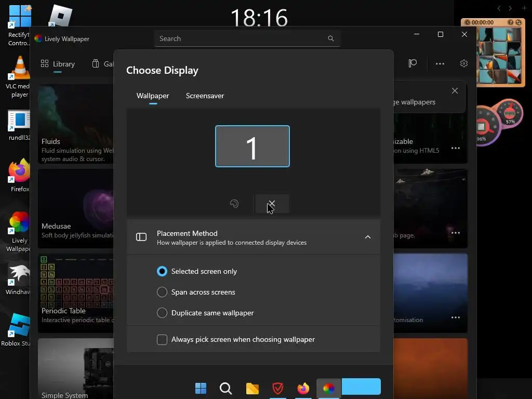This screenshot has height=399, width=532.
Task: Open the red shield app on taskbar
Action: click(x=278, y=388)
